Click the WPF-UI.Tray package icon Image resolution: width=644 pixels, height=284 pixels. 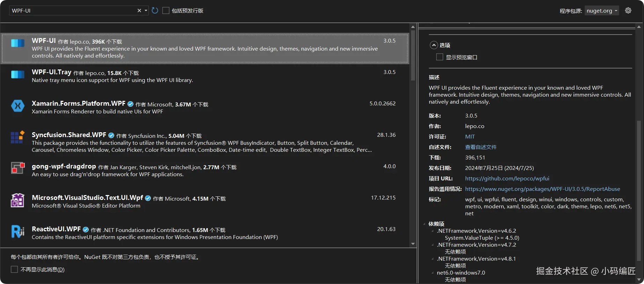18,75
